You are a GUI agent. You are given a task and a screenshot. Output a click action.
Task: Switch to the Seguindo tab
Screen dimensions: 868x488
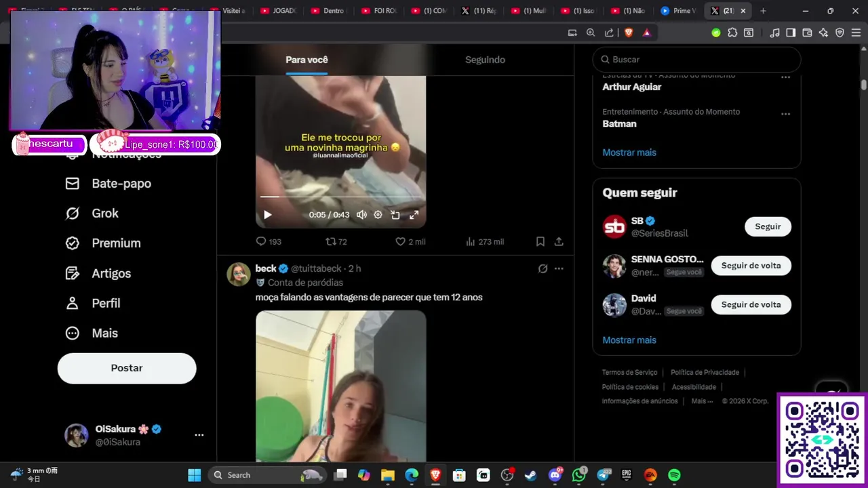click(x=485, y=60)
